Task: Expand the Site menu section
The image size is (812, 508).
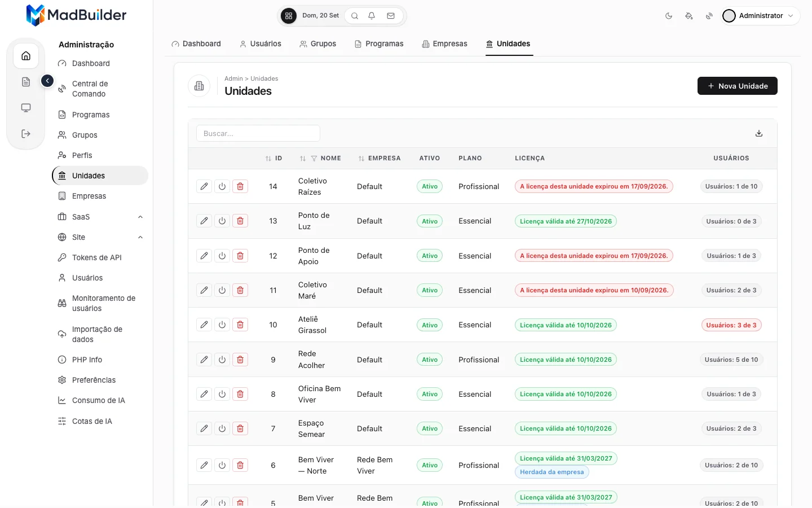Action: (140, 237)
